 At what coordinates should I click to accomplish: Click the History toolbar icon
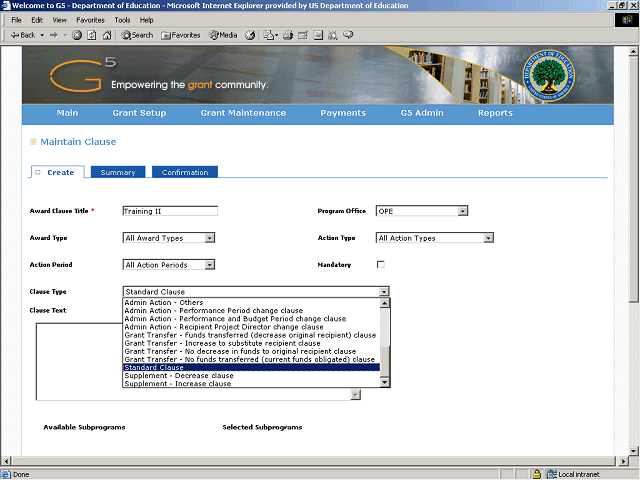250,35
